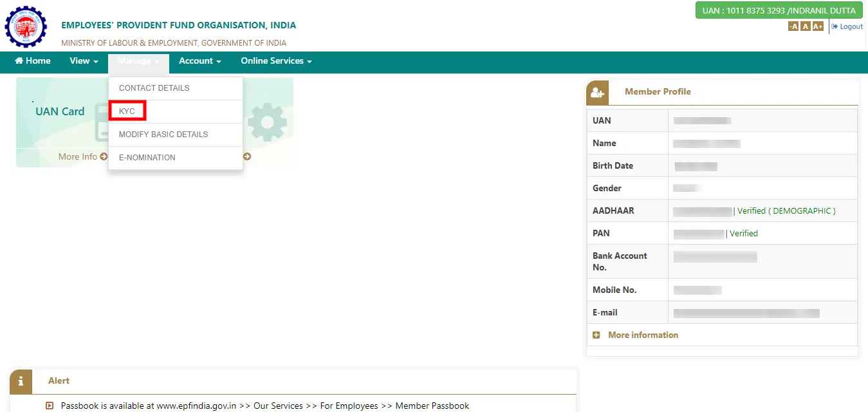
Task: Select Modify Basic Details option
Action: tap(176, 135)
